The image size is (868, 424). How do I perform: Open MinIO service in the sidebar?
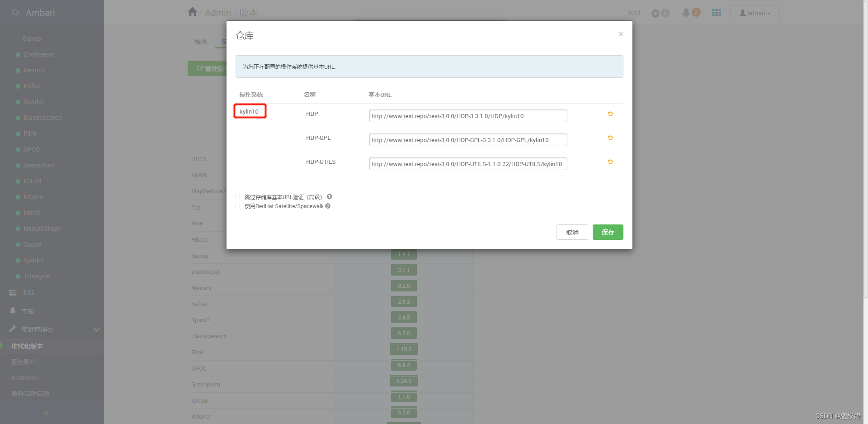click(x=32, y=213)
